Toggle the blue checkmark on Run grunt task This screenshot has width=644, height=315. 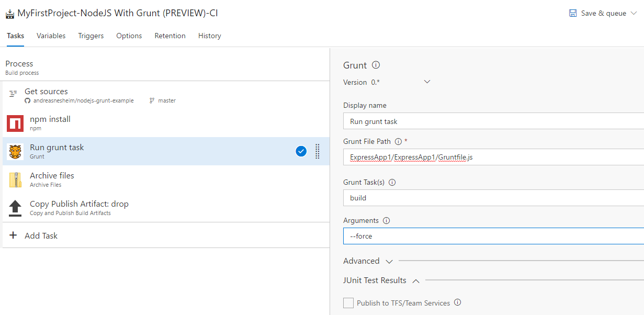tap(301, 151)
